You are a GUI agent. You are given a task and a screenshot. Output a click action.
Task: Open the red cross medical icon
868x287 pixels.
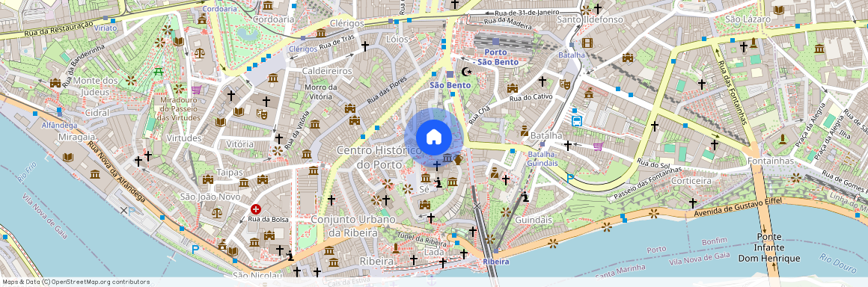coord(255,209)
